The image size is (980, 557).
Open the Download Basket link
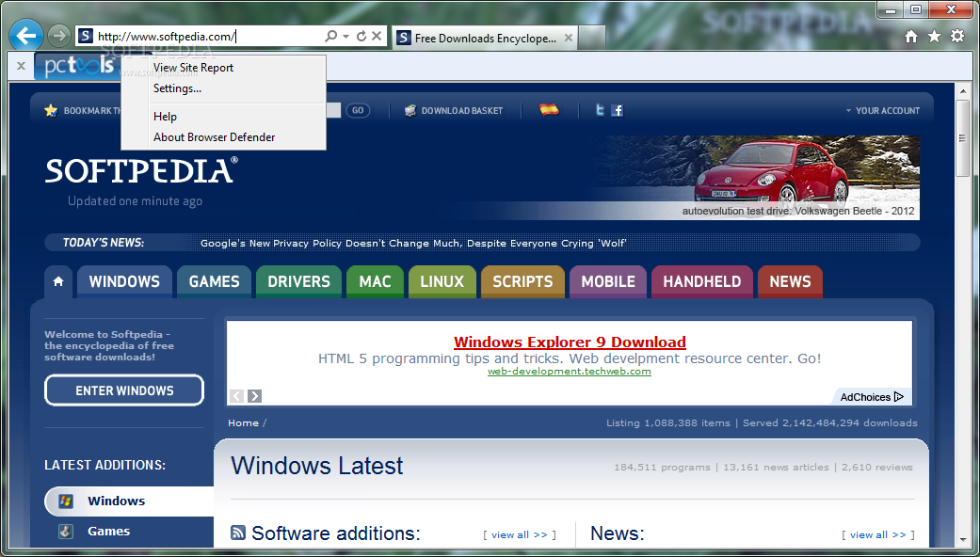[x=462, y=110]
